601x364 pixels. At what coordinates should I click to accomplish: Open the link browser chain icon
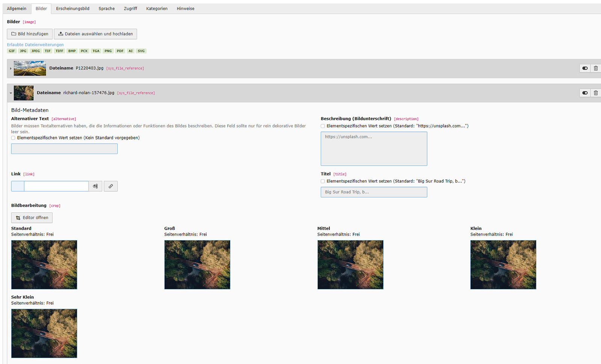click(111, 186)
